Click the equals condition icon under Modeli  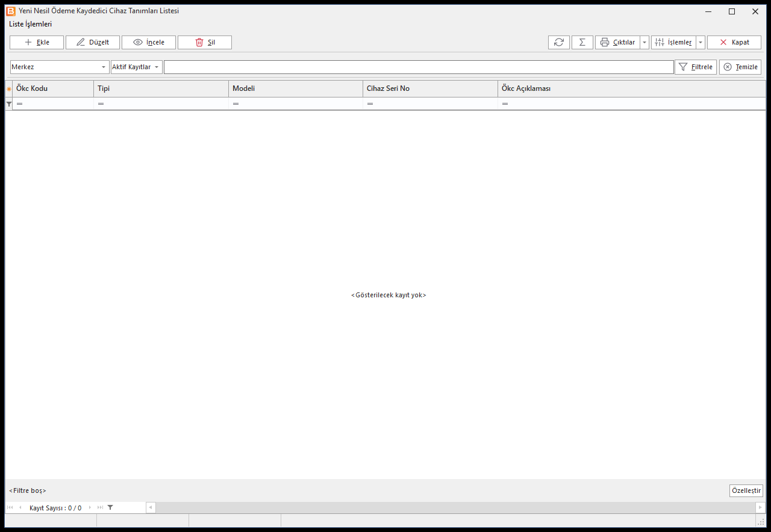pos(236,104)
